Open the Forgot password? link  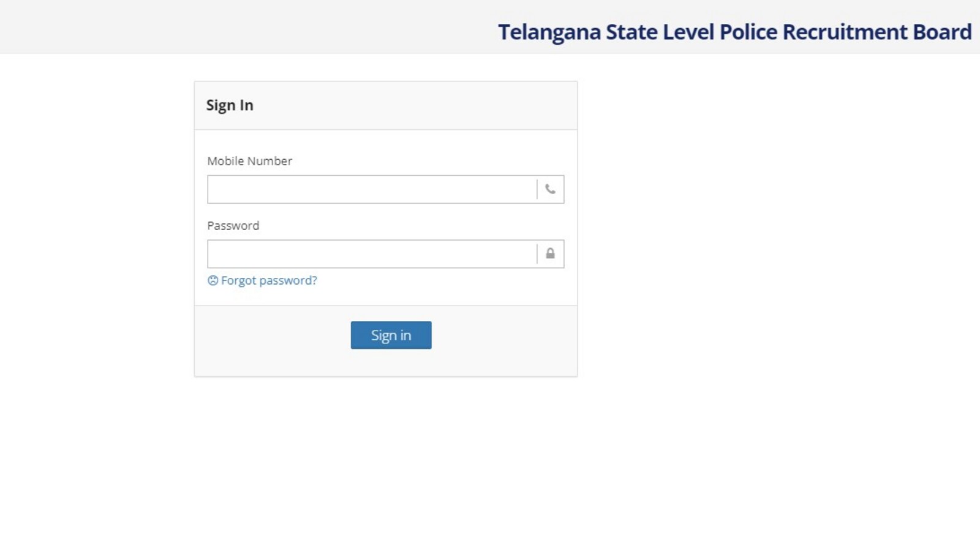269,280
